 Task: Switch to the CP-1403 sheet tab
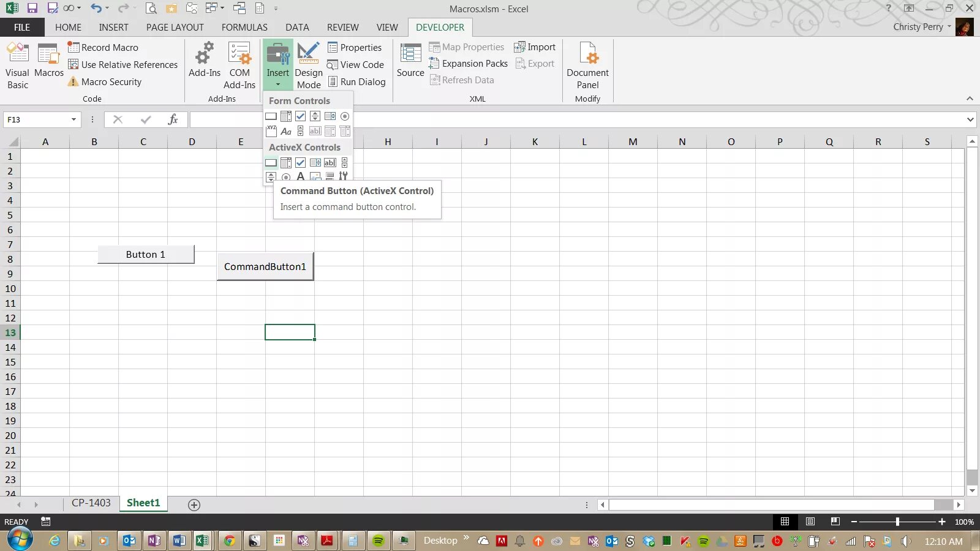coord(91,503)
